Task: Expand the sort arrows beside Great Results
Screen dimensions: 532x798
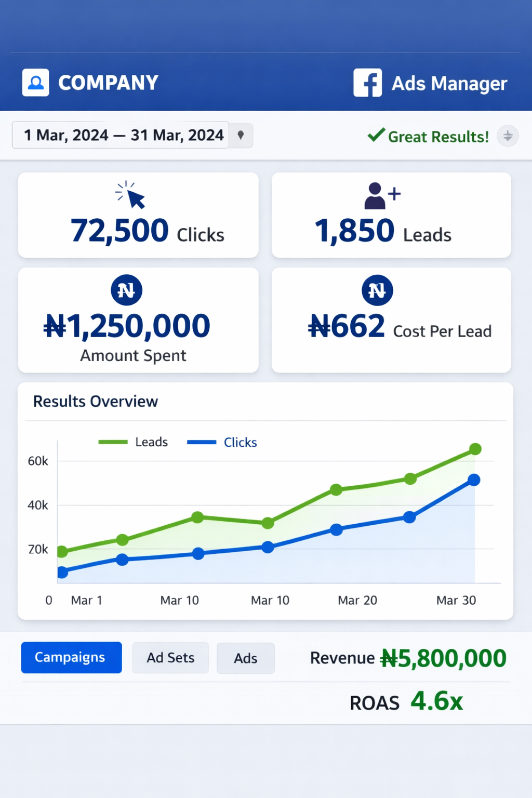Action: pos(508,136)
